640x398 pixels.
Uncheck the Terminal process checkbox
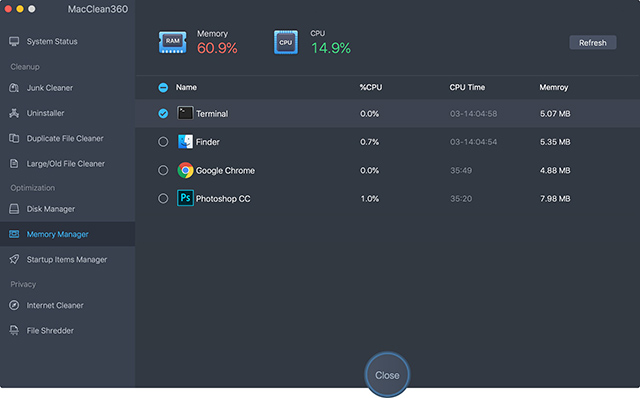(x=163, y=113)
